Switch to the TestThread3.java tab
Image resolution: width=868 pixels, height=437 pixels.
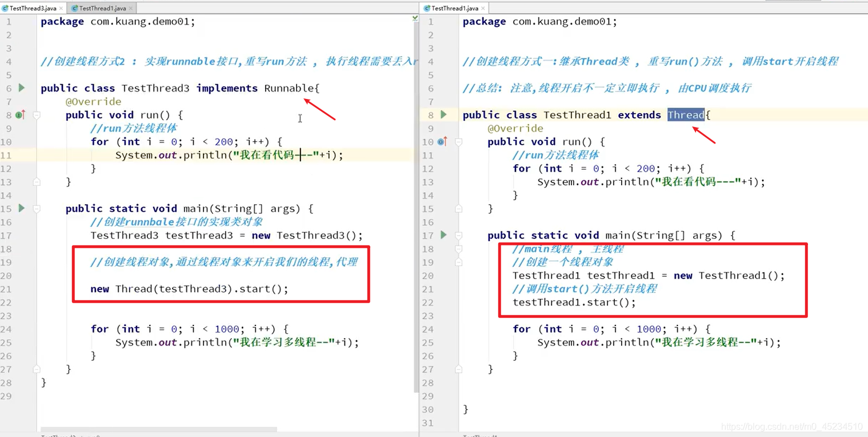(x=33, y=9)
